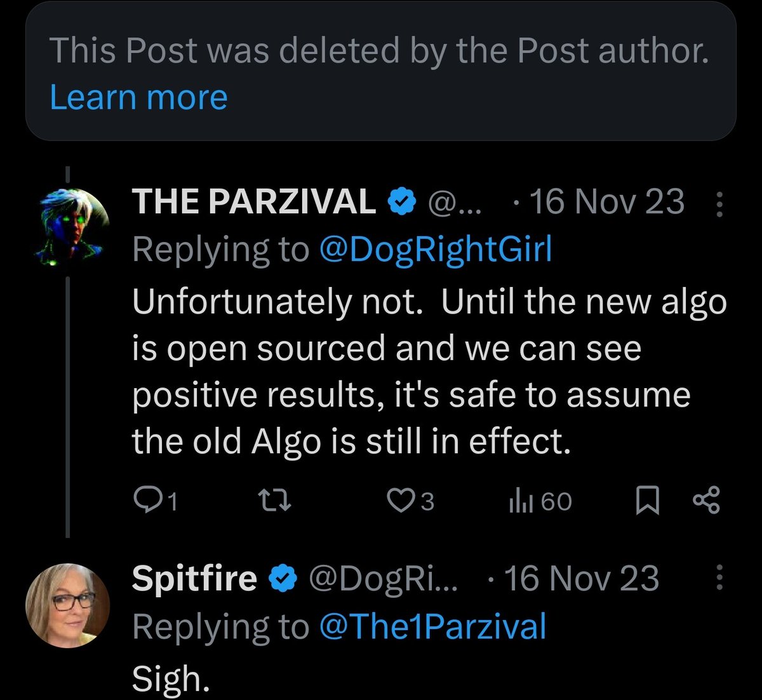762x700 pixels.
Task: Click the reply icon on THE PARZIVAL's post
Action: [147, 501]
